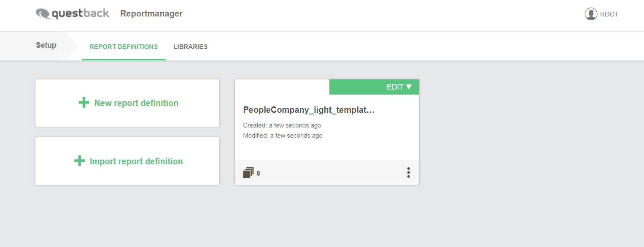This screenshot has height=247, width=644.
Task: Click the page count number 8
Action: (258, 173)
